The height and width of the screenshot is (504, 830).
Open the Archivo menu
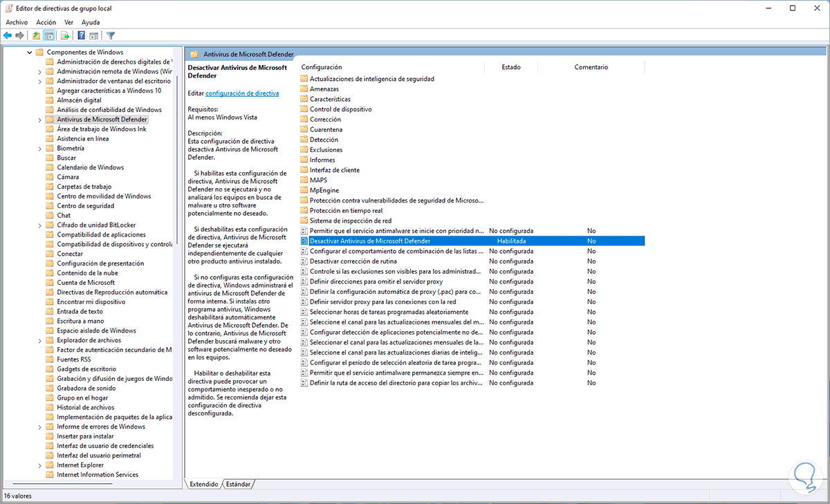(x=17, y=22)
